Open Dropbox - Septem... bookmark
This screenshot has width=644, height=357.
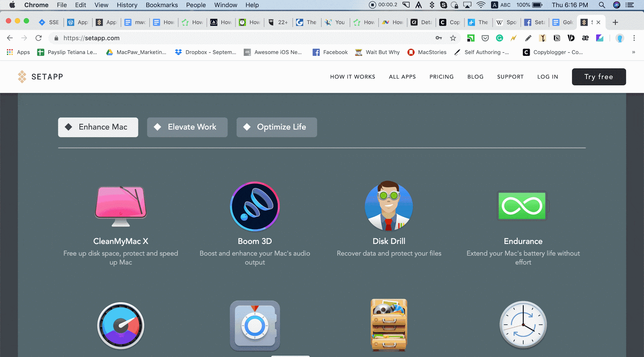[206, 52]
